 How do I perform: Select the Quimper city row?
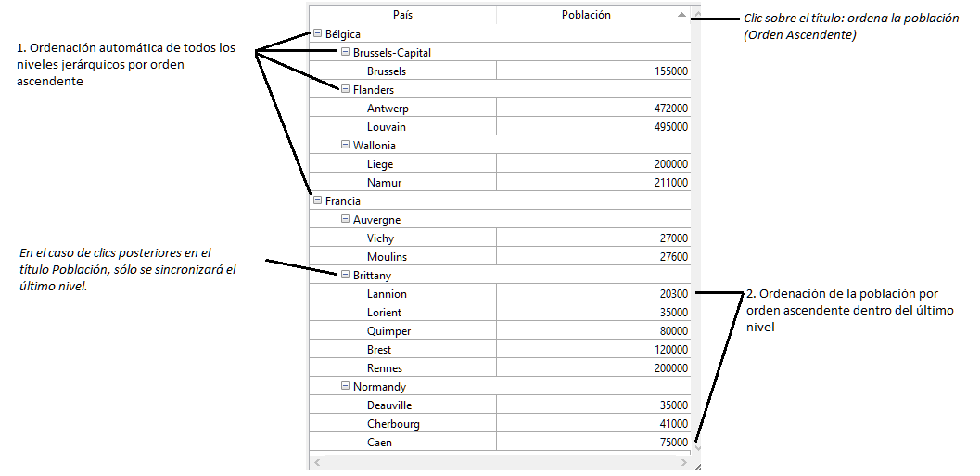point(388,331)
